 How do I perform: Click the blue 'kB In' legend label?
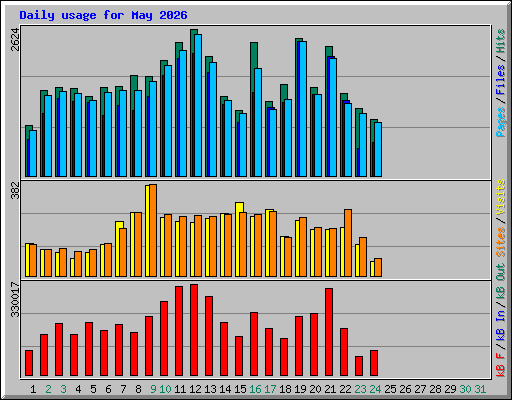501,325
